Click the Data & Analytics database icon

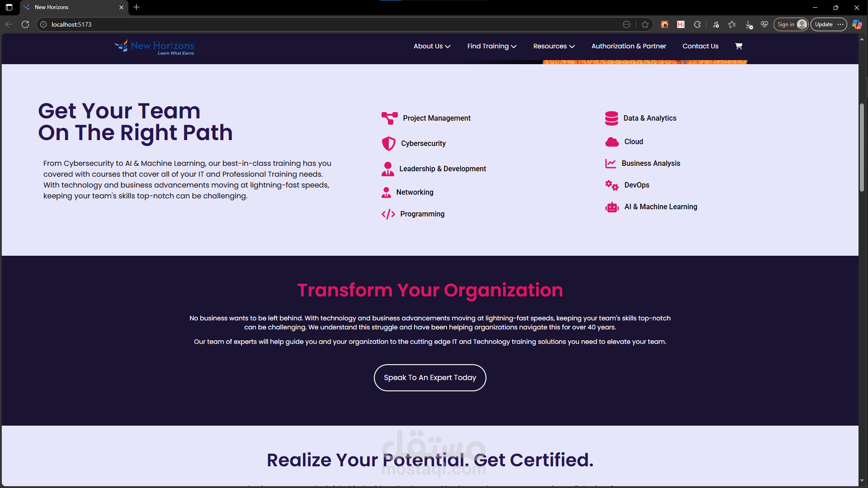pos(611,118)
